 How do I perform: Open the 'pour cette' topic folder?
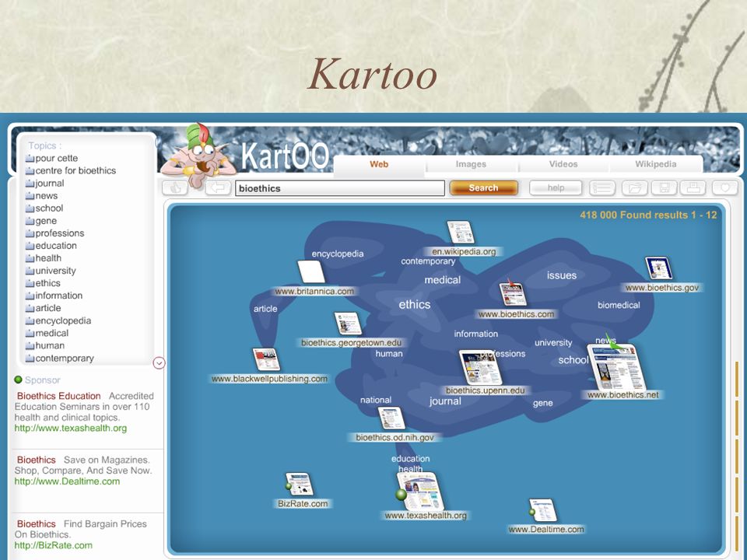[51, 158]
